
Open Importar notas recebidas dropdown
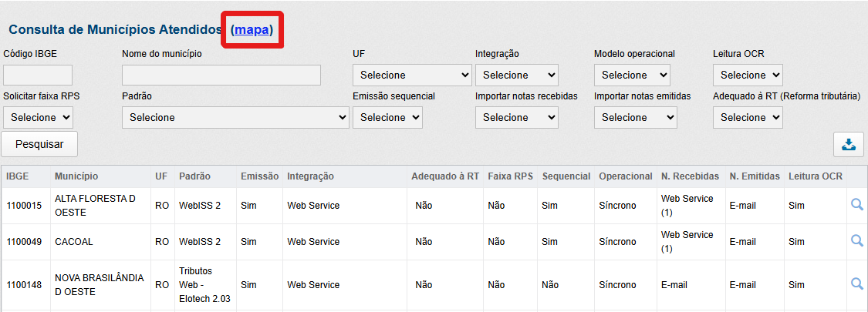516,118
